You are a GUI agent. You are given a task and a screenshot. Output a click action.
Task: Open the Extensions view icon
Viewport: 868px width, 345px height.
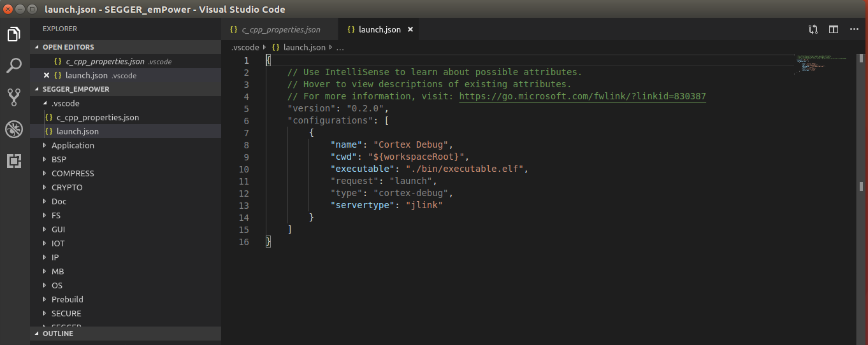[x=14, y=161]
